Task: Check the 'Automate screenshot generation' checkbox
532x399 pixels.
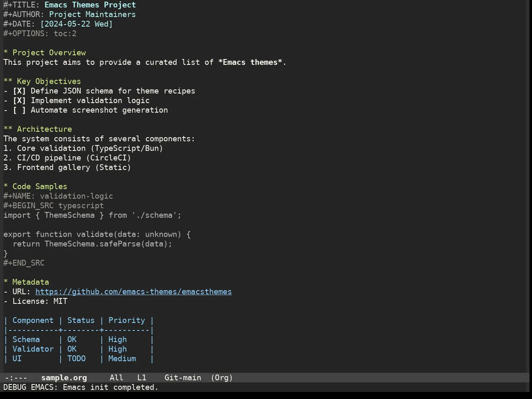Action: [x=19, y=110]
